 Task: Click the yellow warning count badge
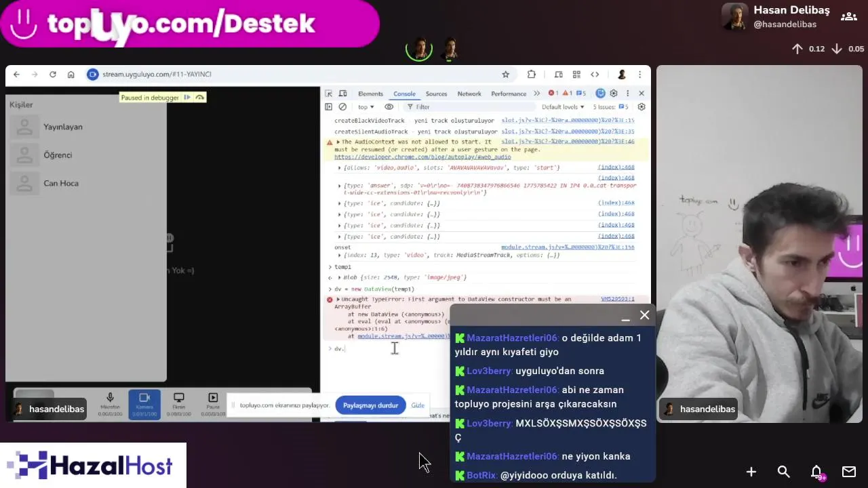566,94
